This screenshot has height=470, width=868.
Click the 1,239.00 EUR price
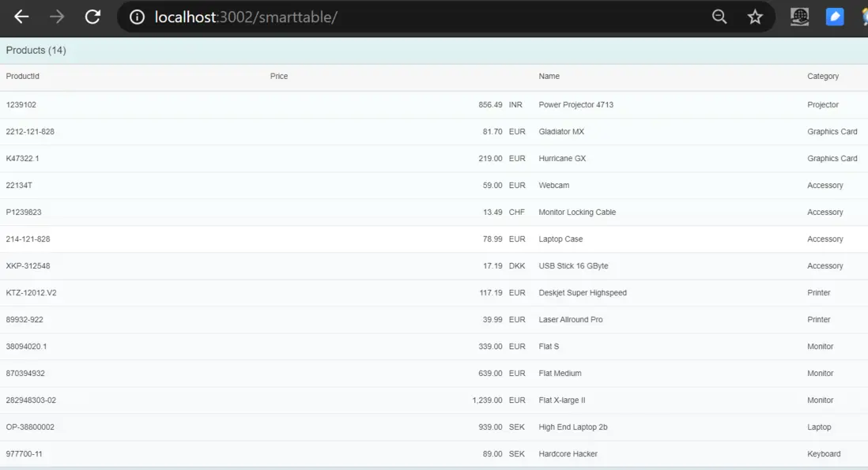(498, 400)
